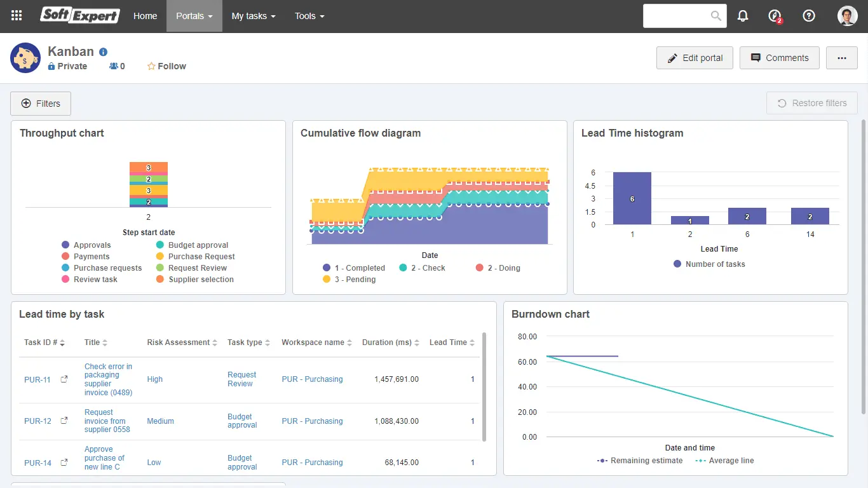Click the Payments legend color swatch
868x488 pixels.
65,257
